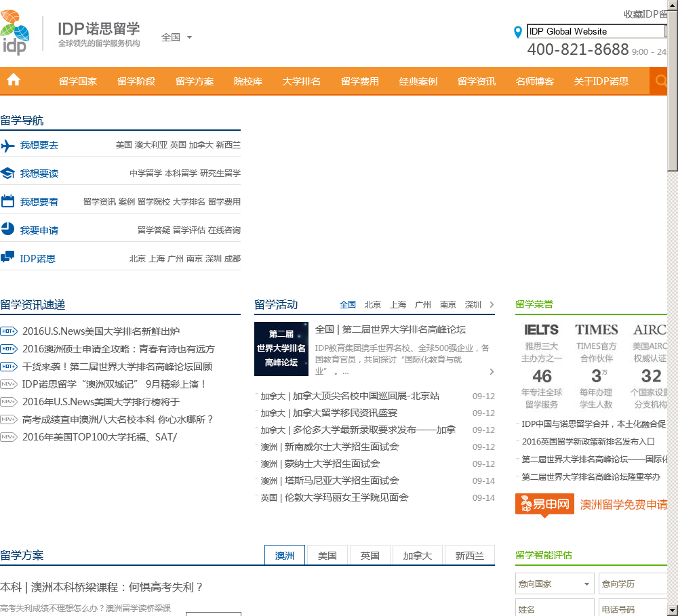Switch to the 加拿大 study plan tab
The width and height of the screenshot is (678, 616).
(x=418, y=556)
